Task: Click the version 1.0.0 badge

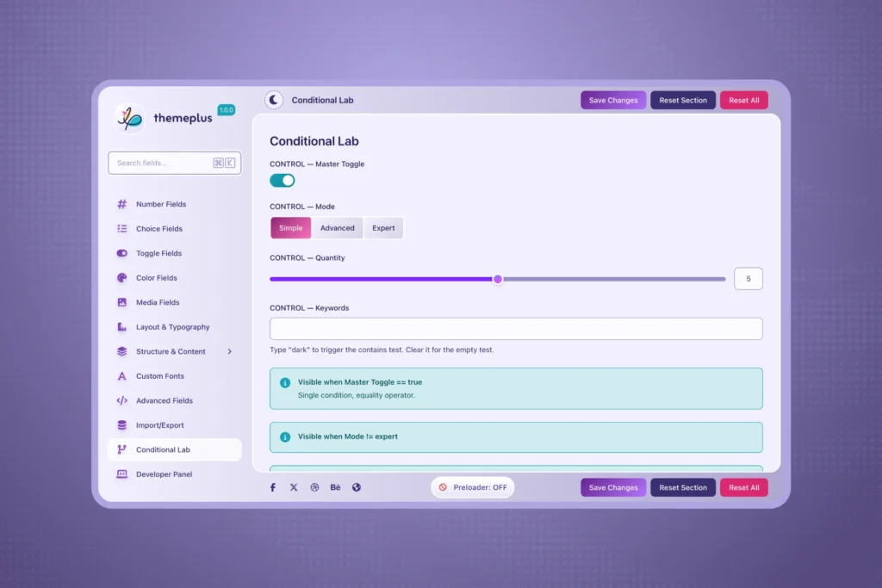Action: click(227, 110)
